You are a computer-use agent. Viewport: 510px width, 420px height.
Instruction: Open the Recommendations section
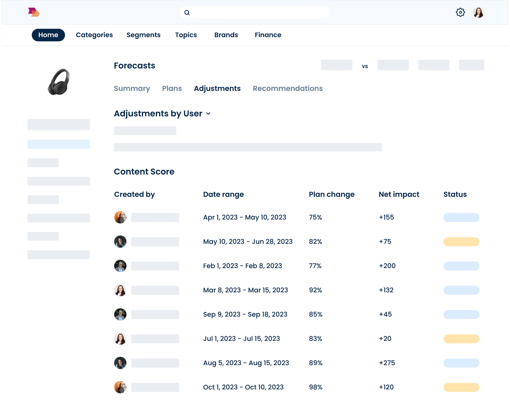288,89
